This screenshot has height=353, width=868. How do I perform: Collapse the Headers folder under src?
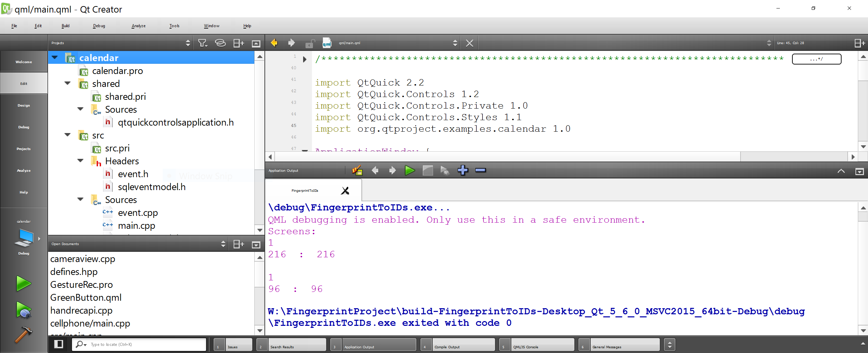80,161
